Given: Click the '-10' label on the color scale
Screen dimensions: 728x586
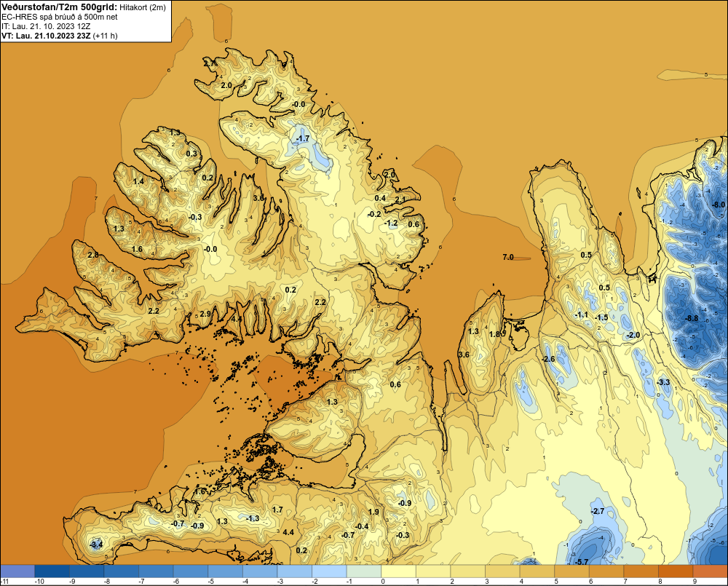Looking at the screenshot, I should pyautogui.click(x=39, y=582).
